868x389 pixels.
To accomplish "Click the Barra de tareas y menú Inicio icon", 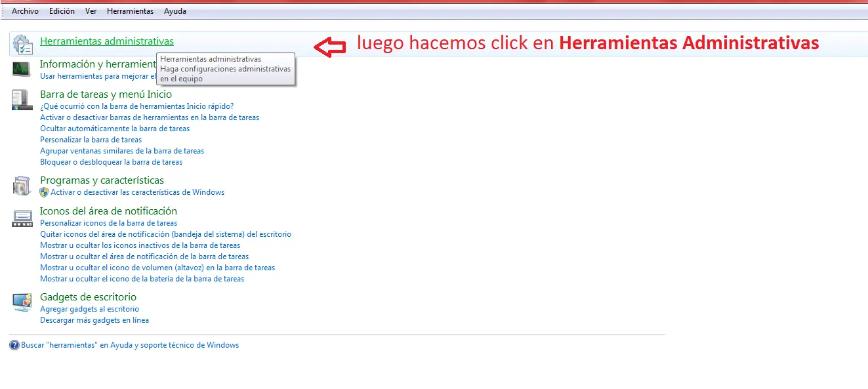I will (22, 100).
